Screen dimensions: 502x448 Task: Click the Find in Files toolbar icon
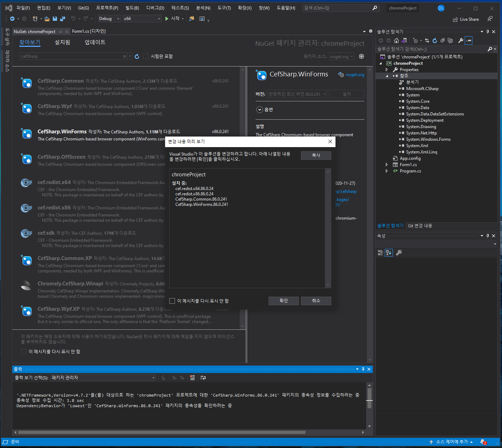point(192,19)
